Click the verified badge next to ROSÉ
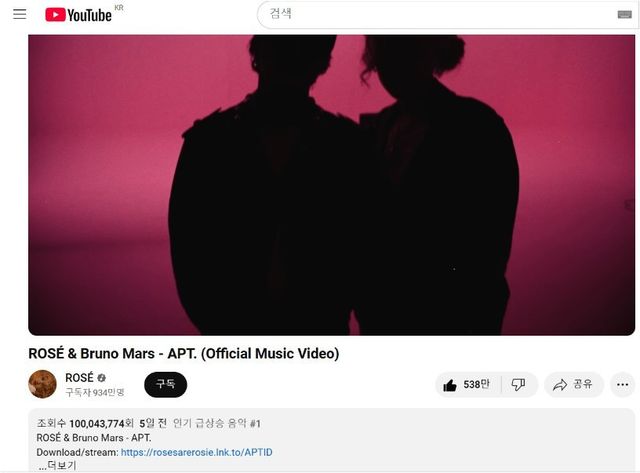This screenshot has width=640, height=473. 102,378
